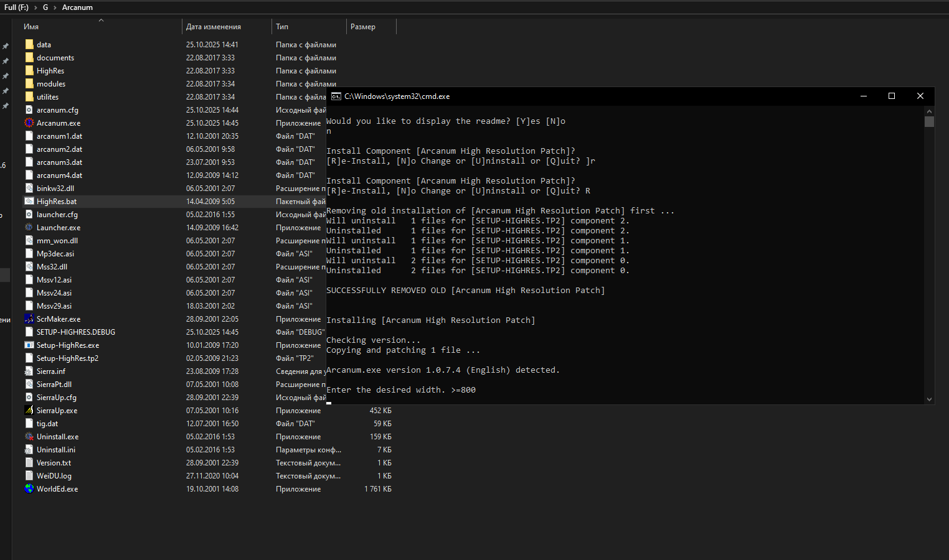Click the Arcanum.exe application icon
Screen dimensions: 949x560
click(x=29, y=123)
